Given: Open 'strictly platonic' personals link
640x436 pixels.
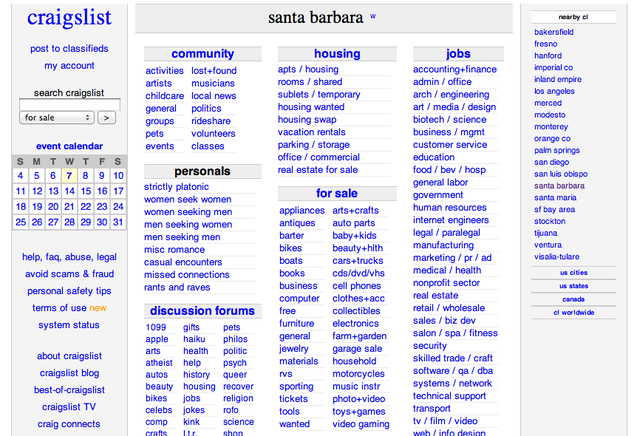Looking at the screenshot, I should point(176,187).
